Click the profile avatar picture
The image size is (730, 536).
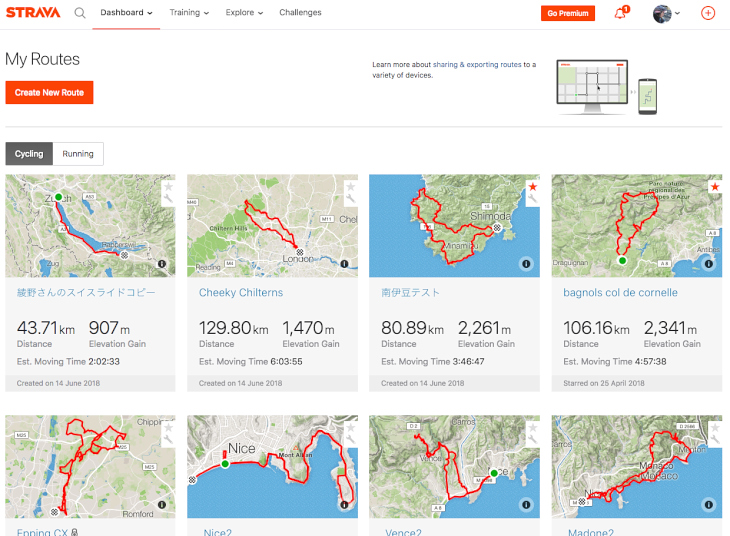(x=662, y=14)
